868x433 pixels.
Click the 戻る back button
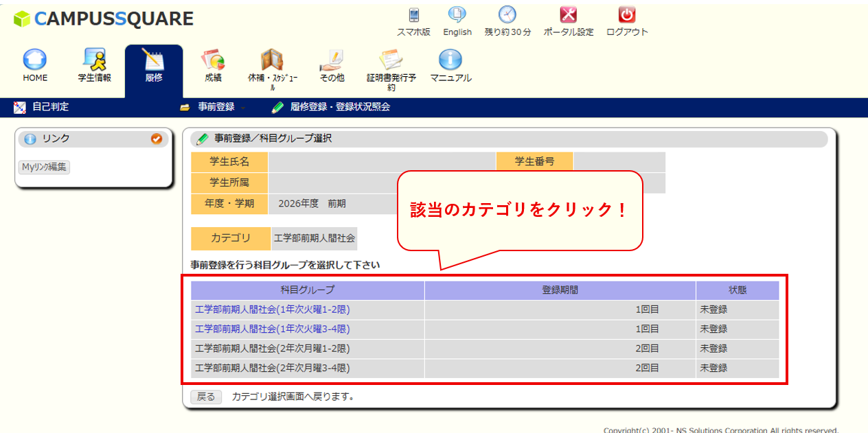pyautogui.click(x=206, y=397)
